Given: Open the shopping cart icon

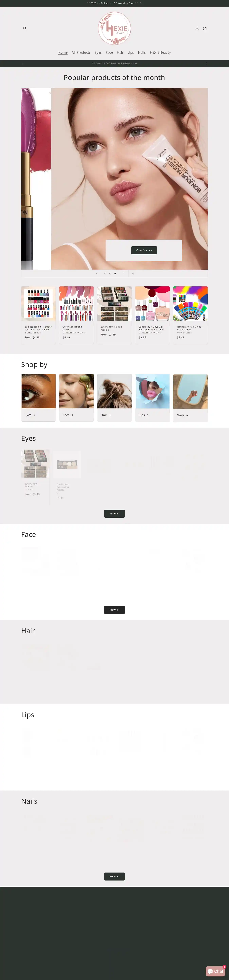Looking at the screenshot, I should click(x=205, y=29).
